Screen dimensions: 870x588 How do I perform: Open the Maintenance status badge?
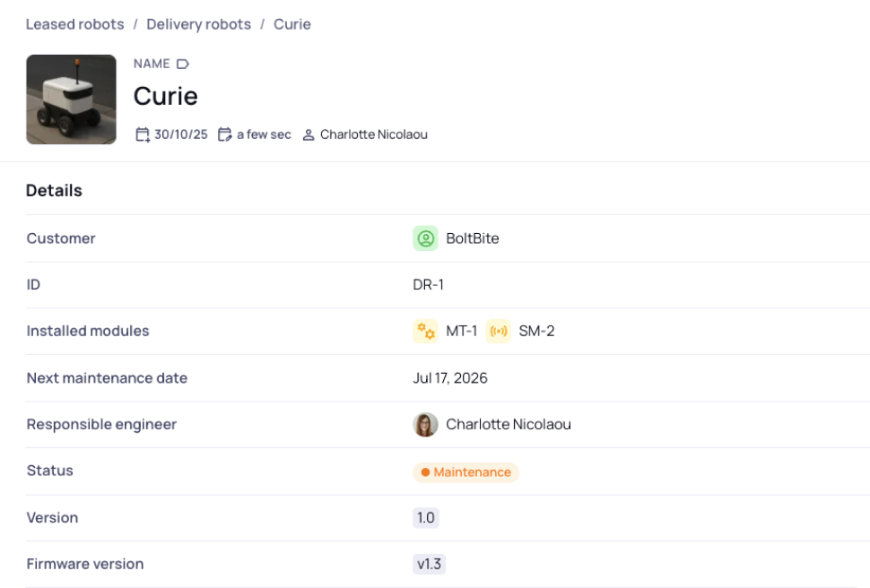(465, 472)
